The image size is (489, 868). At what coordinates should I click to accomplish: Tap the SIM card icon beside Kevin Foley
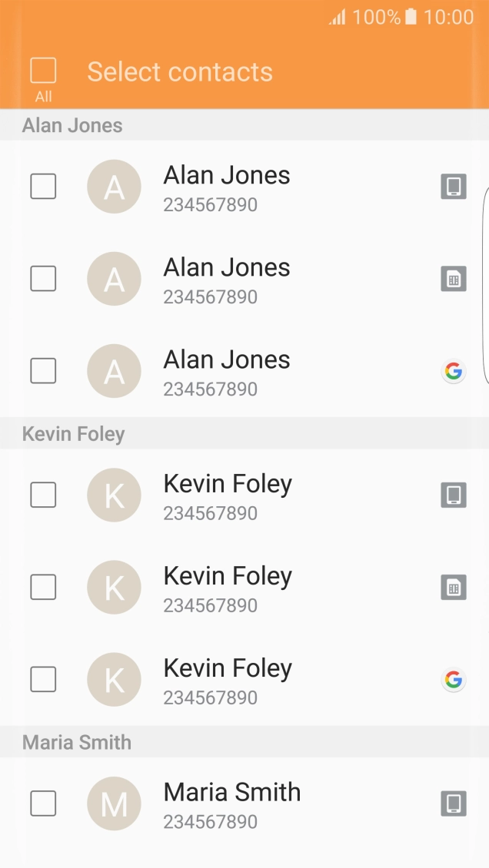[454, 588]
